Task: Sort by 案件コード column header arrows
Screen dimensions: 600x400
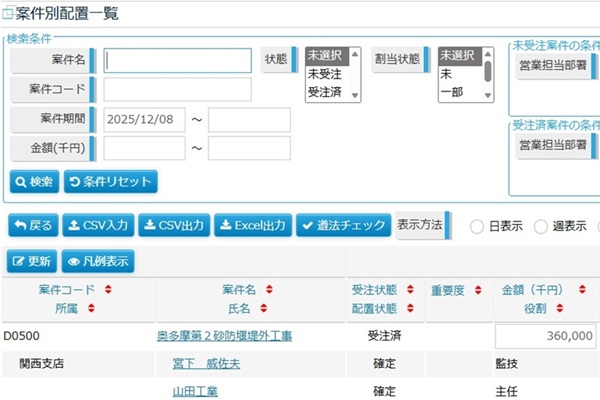Action: click(x=107, y=290)
